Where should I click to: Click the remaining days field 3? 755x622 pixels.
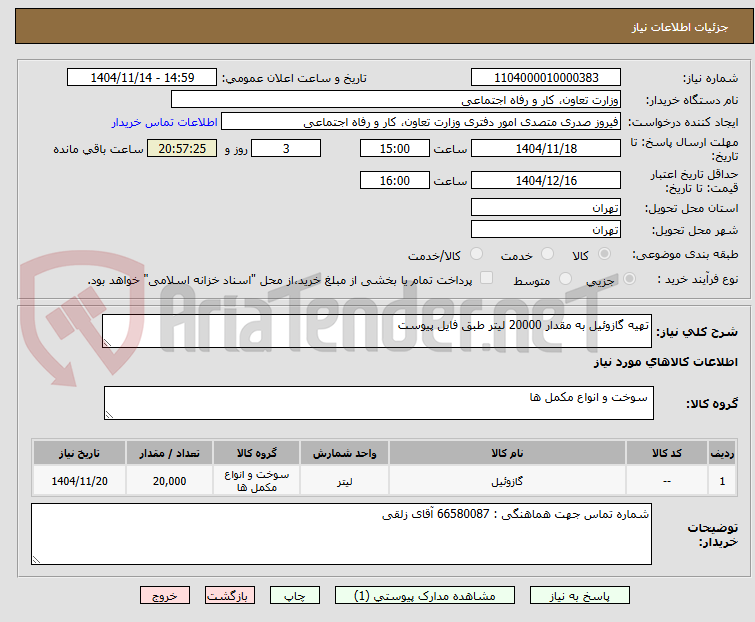tap(286, 148)
